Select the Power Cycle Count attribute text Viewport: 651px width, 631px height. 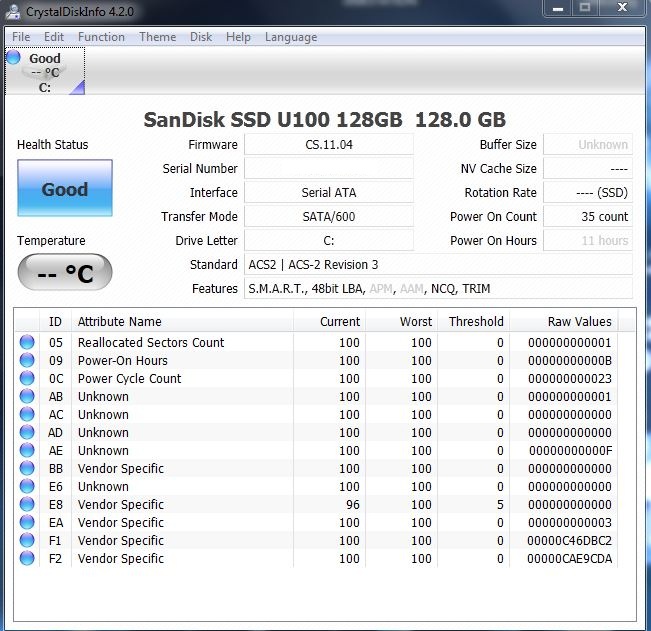click(x=130, y=379)
